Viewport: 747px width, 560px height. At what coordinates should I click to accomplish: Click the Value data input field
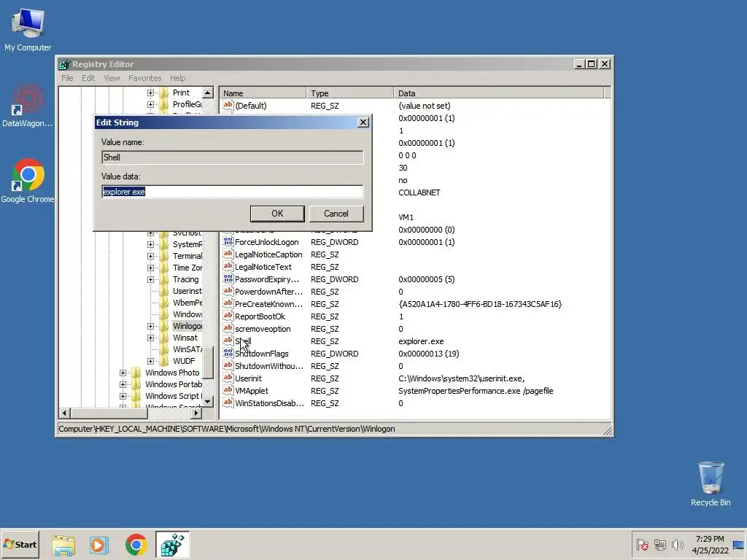233,192
